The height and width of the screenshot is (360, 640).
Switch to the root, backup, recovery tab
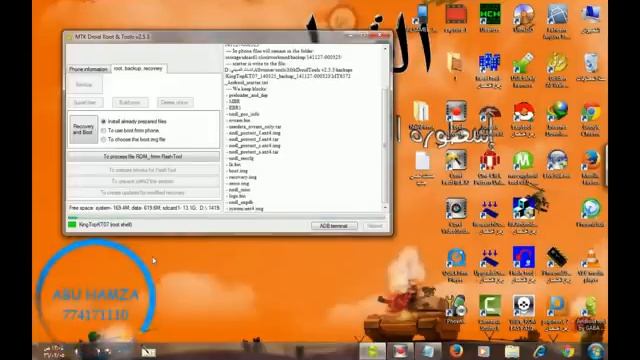[138, 69]
